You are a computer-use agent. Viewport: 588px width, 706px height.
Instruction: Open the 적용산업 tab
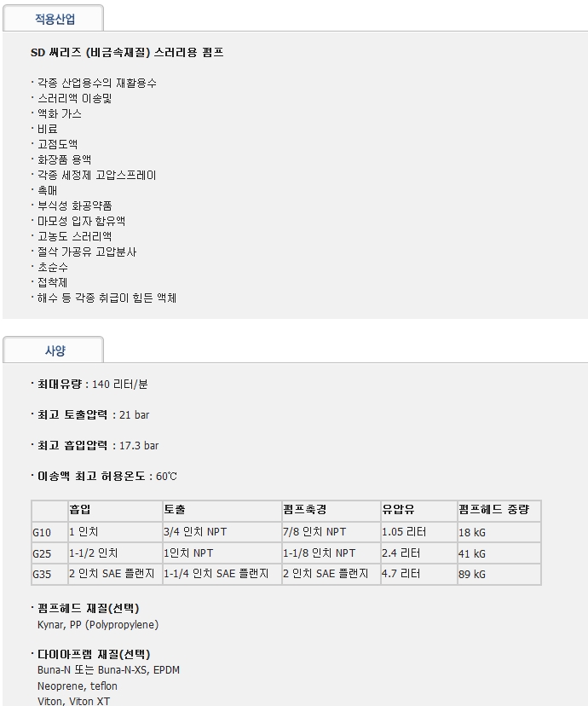54,19
